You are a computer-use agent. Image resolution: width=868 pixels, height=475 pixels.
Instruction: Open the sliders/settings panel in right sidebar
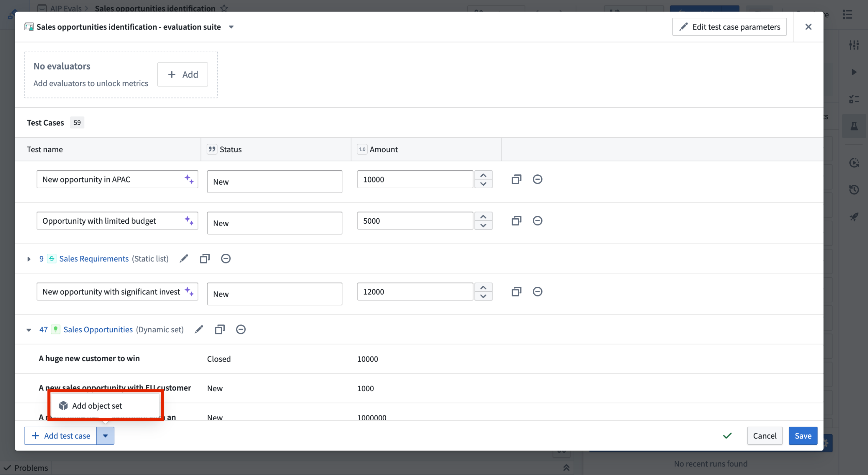[x=854, y=45]
